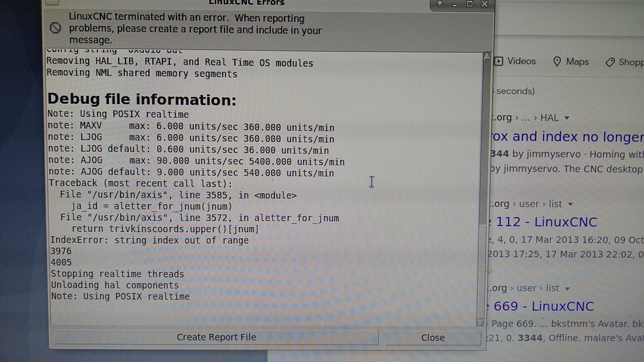The width and height of the screenshot is (644, 362).
Task: Click line 'return trivkinscoords.upper()[jnum]'
Action: (165, 229)
